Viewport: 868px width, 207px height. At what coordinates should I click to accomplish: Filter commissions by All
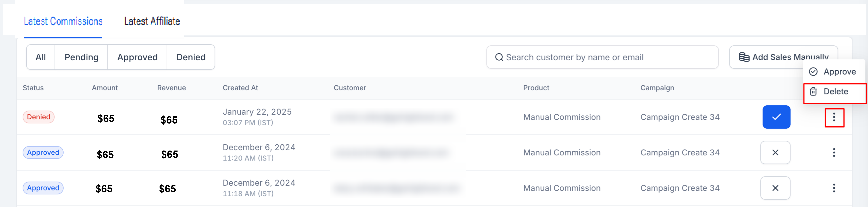click(x=41, y=57)
